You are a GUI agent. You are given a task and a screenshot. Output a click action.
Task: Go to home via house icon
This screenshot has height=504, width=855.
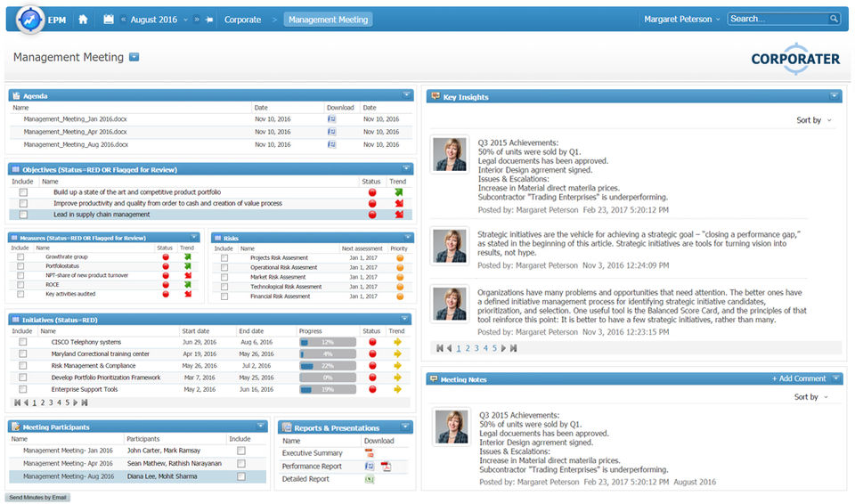pos(83,20)
